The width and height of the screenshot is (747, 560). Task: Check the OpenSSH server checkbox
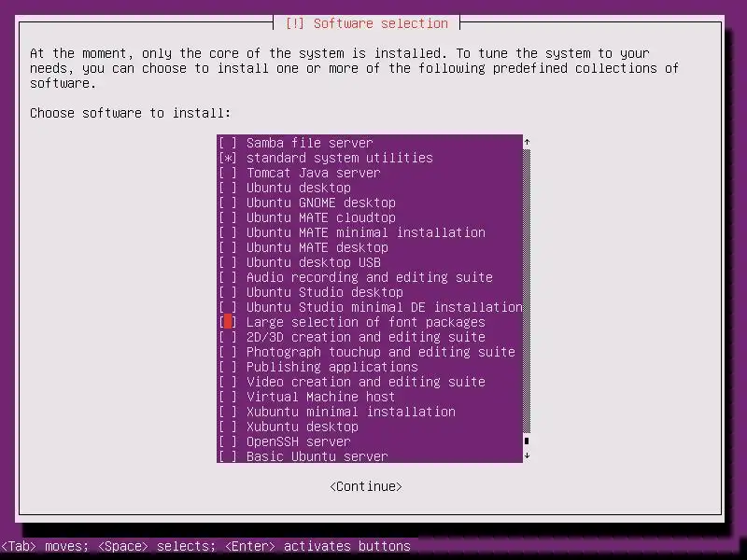tap(228, 441)
